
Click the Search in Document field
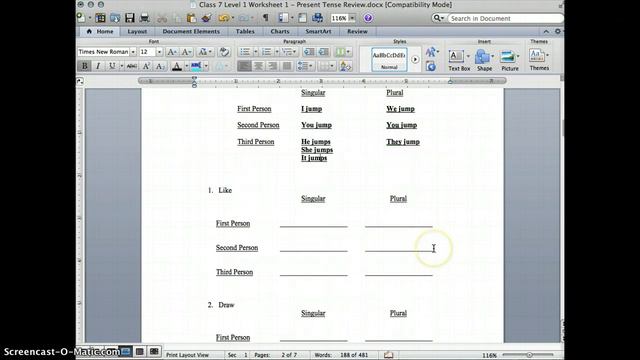coord(506,18)
